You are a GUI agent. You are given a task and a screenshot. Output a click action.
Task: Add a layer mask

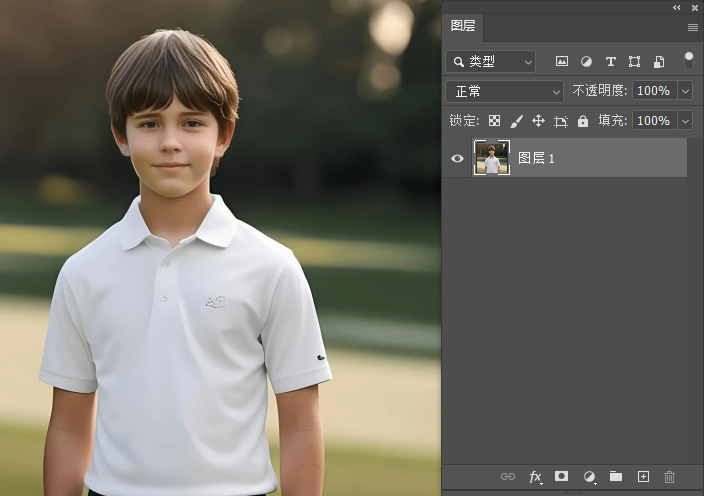pos(562,477)
